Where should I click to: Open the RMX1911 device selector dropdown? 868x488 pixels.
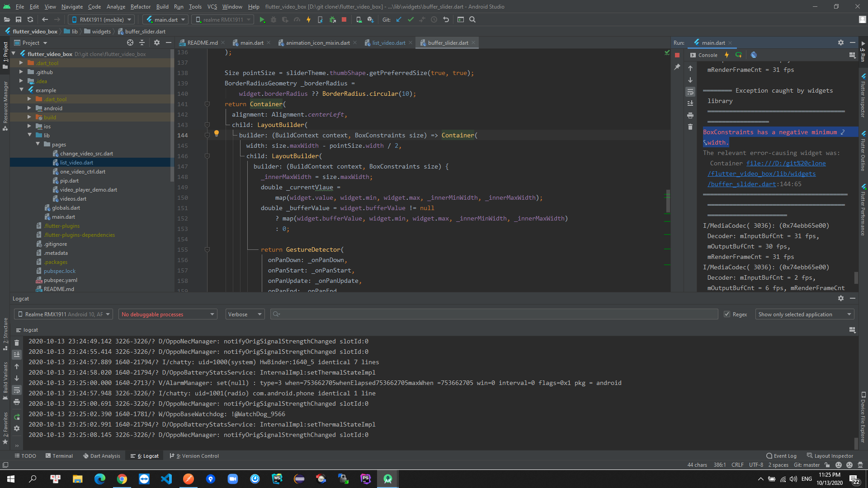101,19
